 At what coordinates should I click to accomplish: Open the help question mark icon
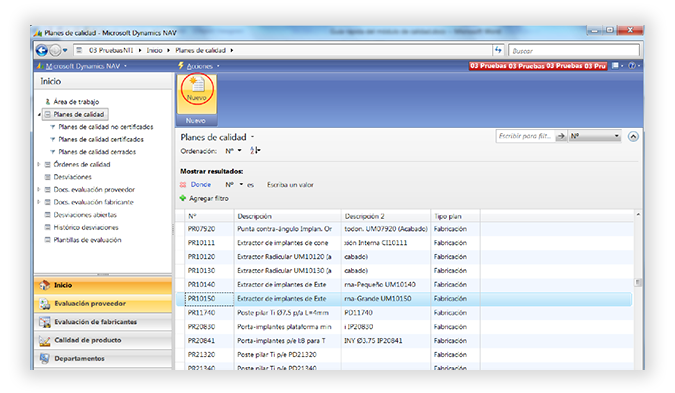pyautogui.click(x=632, y=65)
